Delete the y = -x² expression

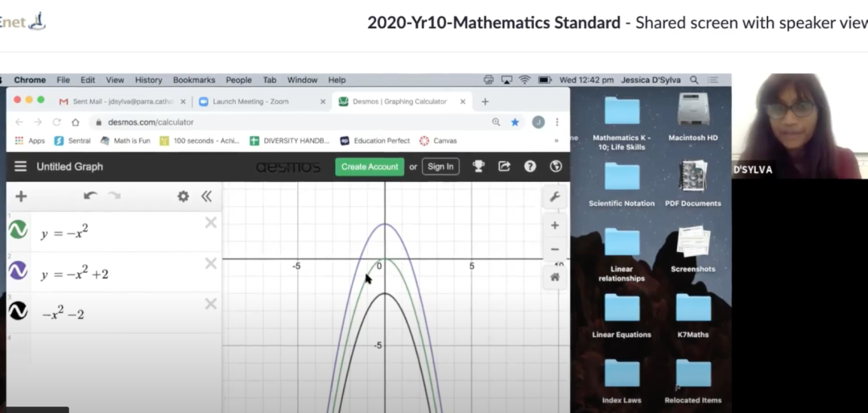pyautogui.click(x=211, y=222)
